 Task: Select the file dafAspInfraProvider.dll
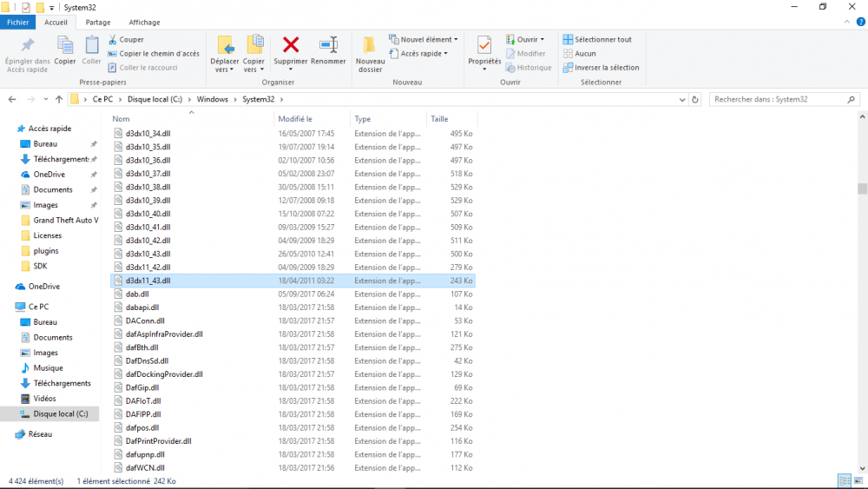pos(164,334)
